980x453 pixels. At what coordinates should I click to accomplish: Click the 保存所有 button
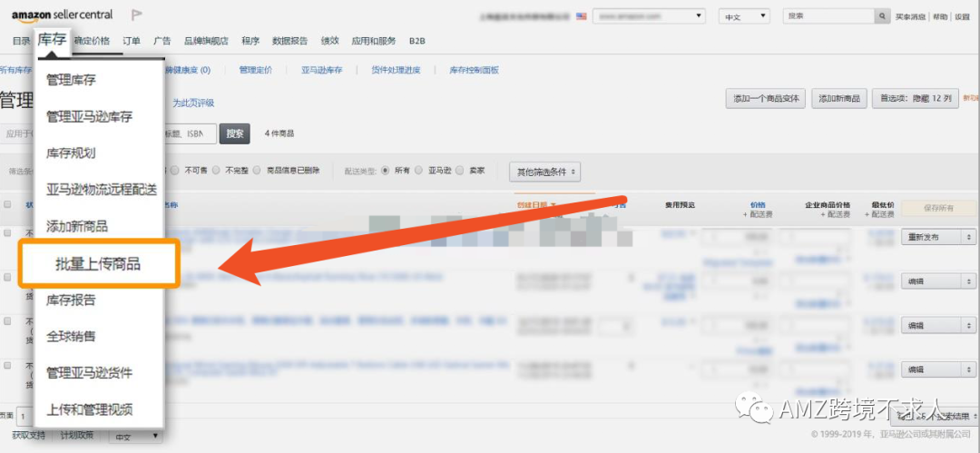click(x=939, y=208)
